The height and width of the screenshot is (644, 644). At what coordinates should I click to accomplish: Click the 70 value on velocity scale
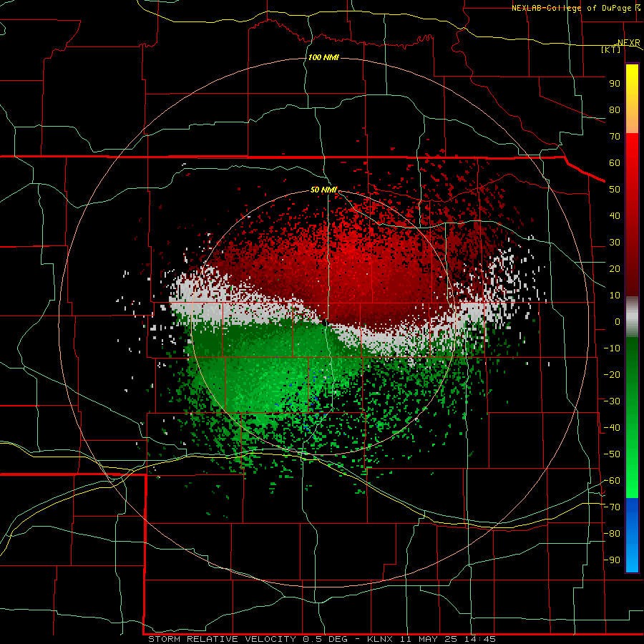615,137
